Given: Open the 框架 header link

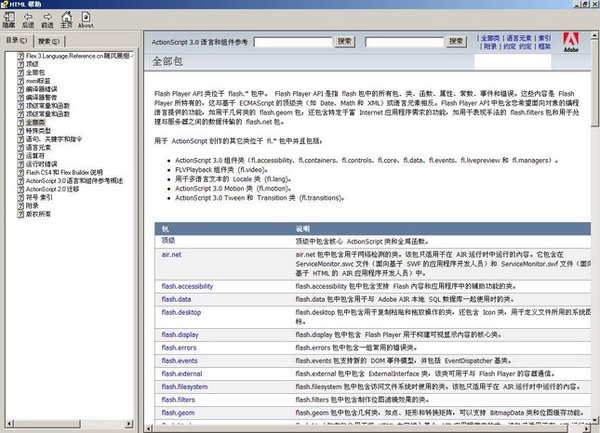Looking at the screenshot, I should (x=545, y=47).
